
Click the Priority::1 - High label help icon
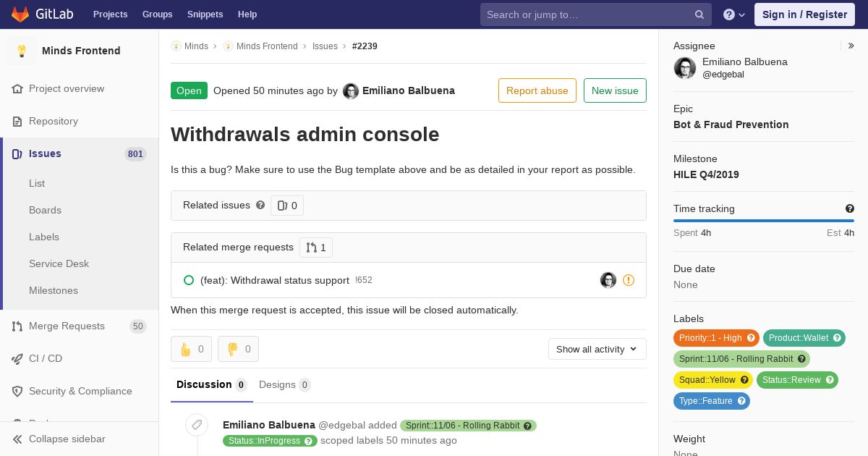751,338
